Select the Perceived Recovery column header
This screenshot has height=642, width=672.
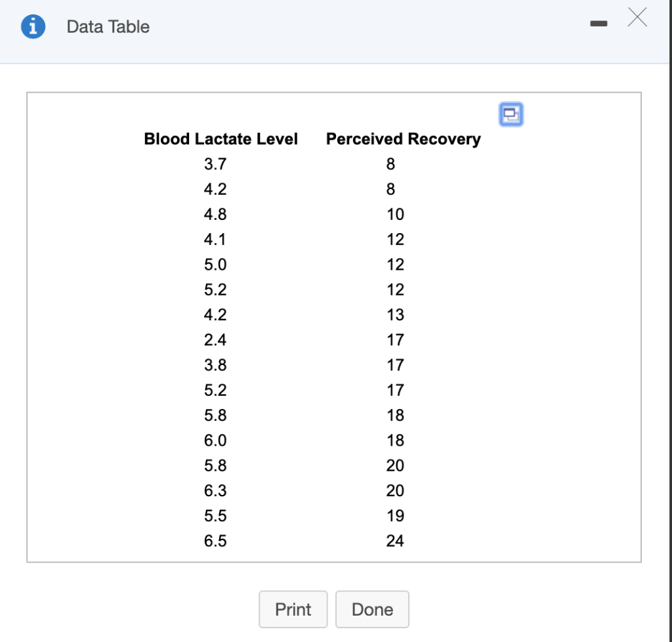pos(403,139)
